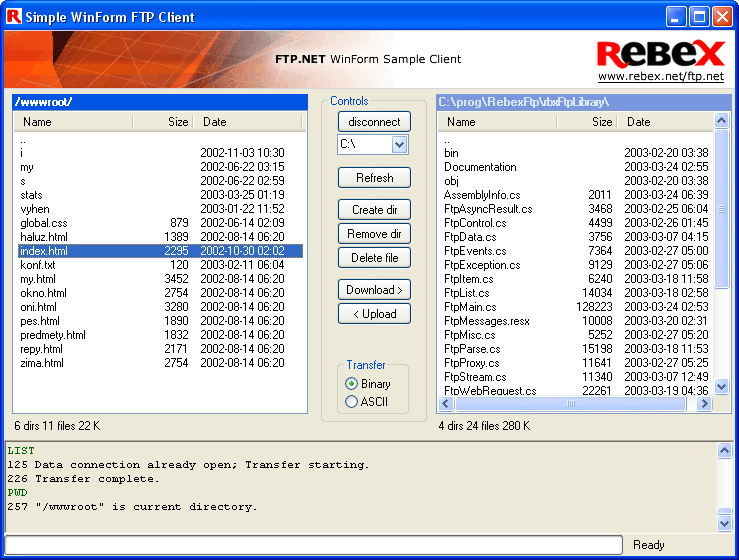Select local file FtpStream.cs
This screenshot has height=560, width=739.
point(475,377)
